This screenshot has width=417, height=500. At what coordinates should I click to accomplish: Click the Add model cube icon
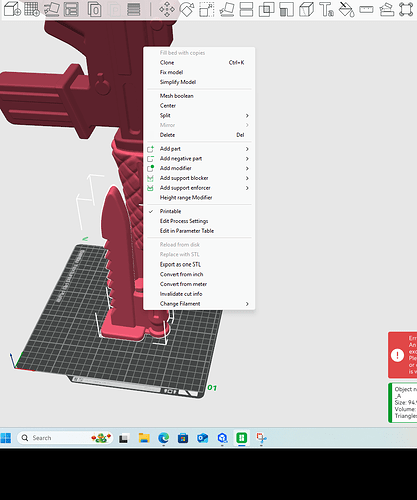tap(12, 9)
